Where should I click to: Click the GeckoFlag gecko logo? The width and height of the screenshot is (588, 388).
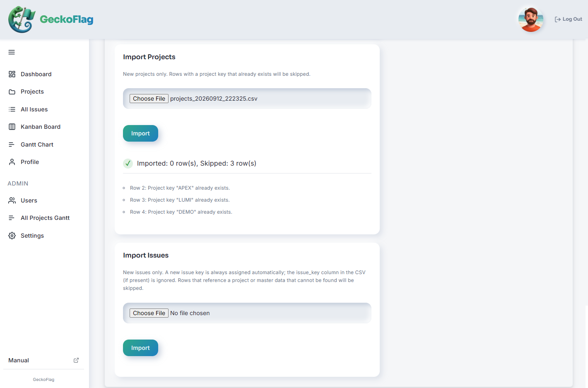coord(22,19)
